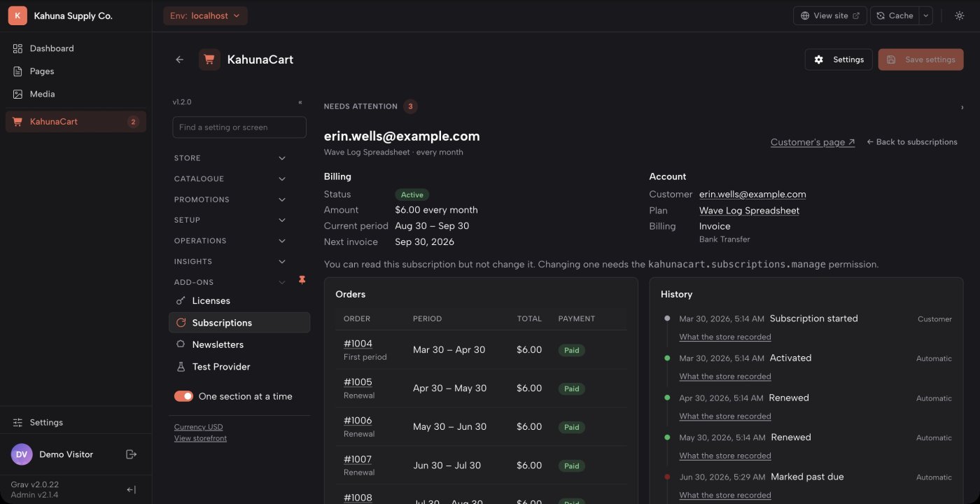Click the top Settings button label
The image size is (980, 504).
[x=848, y=59]
